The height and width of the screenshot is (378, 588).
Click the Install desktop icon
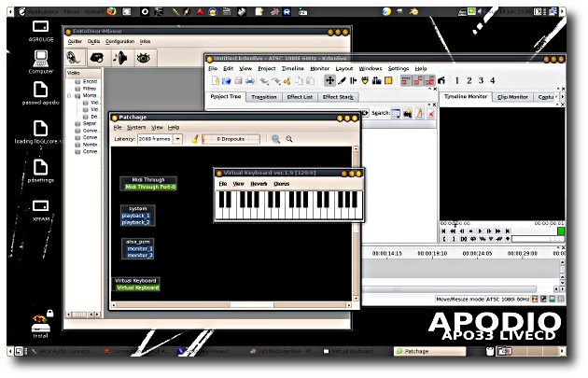(x=40, y=325)
